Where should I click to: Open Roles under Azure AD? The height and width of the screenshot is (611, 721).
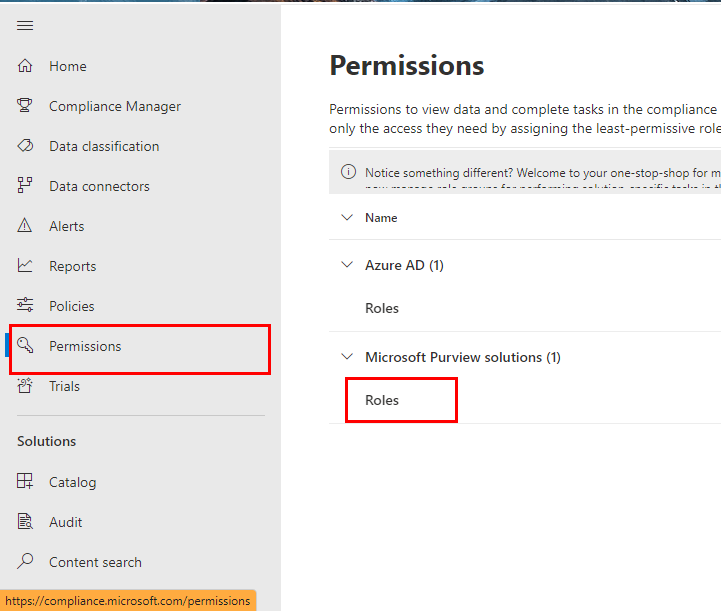[382, 308]
